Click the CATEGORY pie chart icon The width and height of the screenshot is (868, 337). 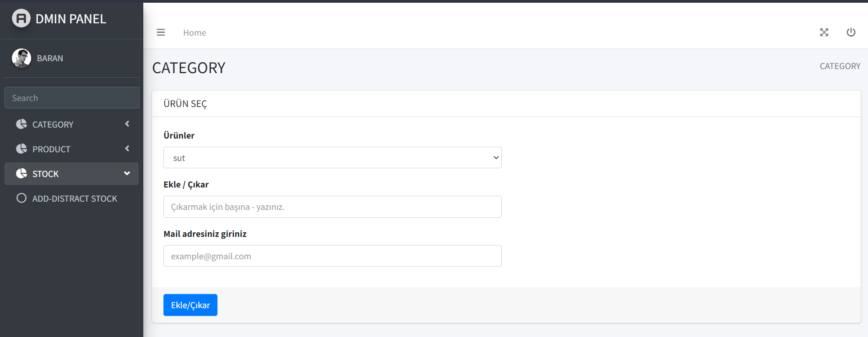click(21, 124)
